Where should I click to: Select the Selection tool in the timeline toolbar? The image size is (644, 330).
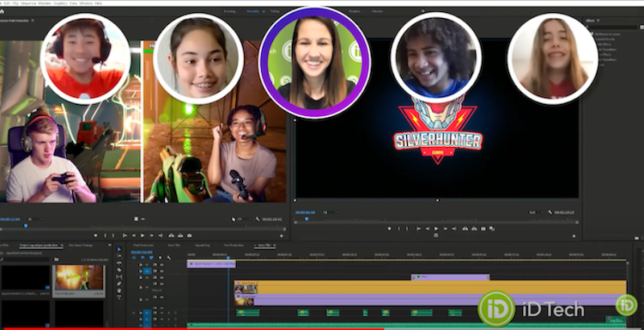point(119,249)
